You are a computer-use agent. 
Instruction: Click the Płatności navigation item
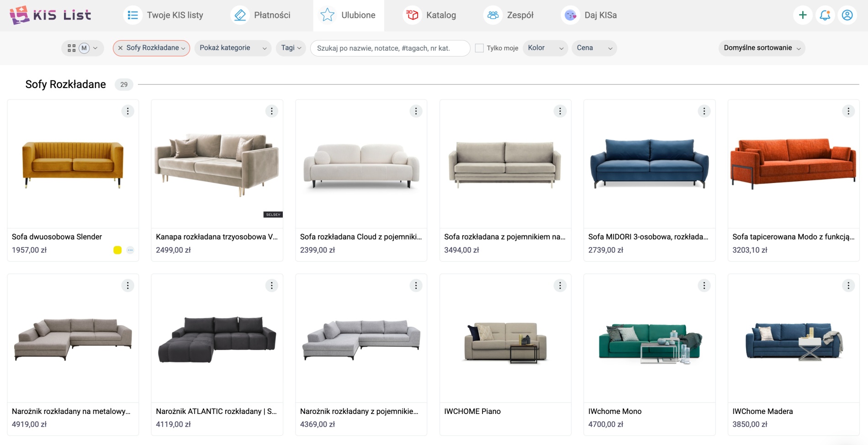pyautogui.click(x=261, y=15)
